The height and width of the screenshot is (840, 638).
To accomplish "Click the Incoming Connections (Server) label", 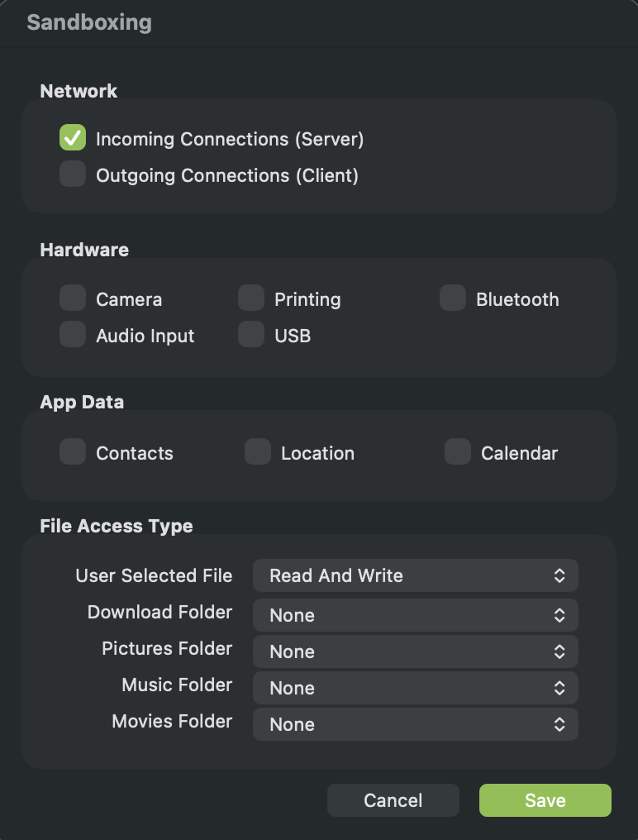I will pos(230,139).
